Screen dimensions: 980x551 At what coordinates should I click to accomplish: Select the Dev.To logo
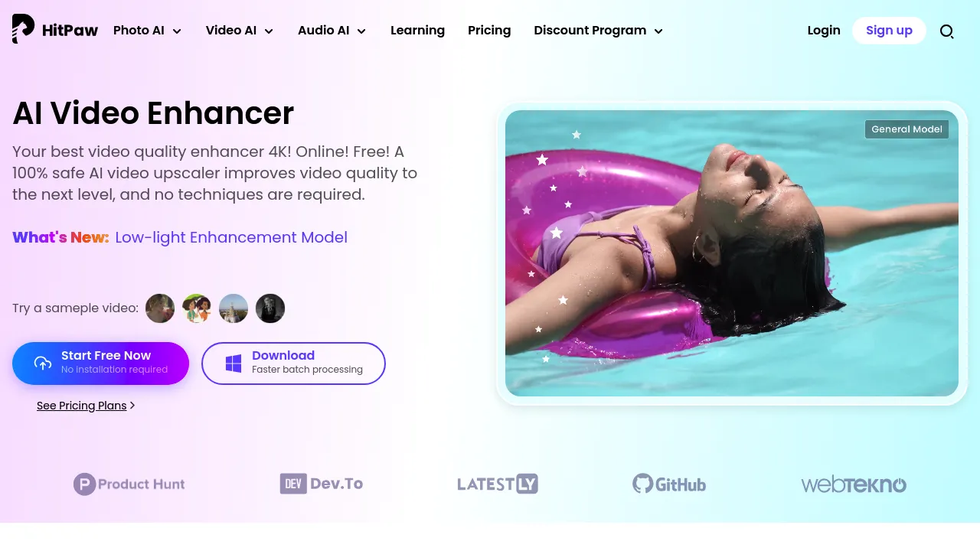pos(321,483)
